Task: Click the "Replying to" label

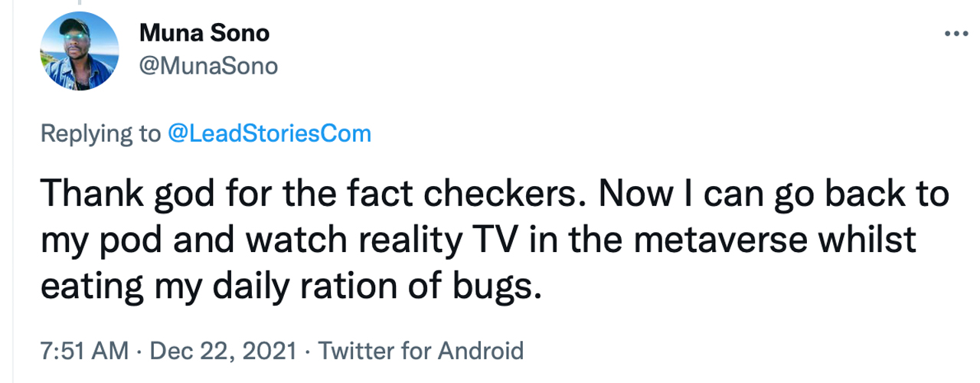Action: [100, 134]
